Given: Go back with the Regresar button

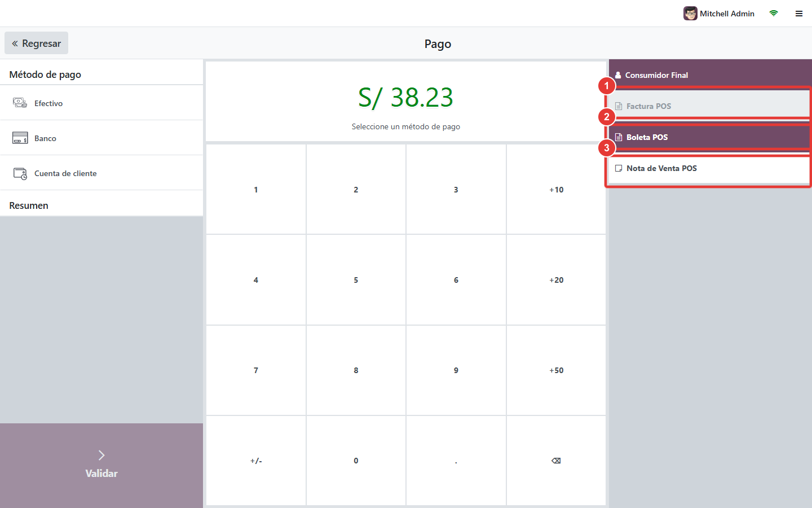Looking at the screenshot, I should tap(37, 43).
